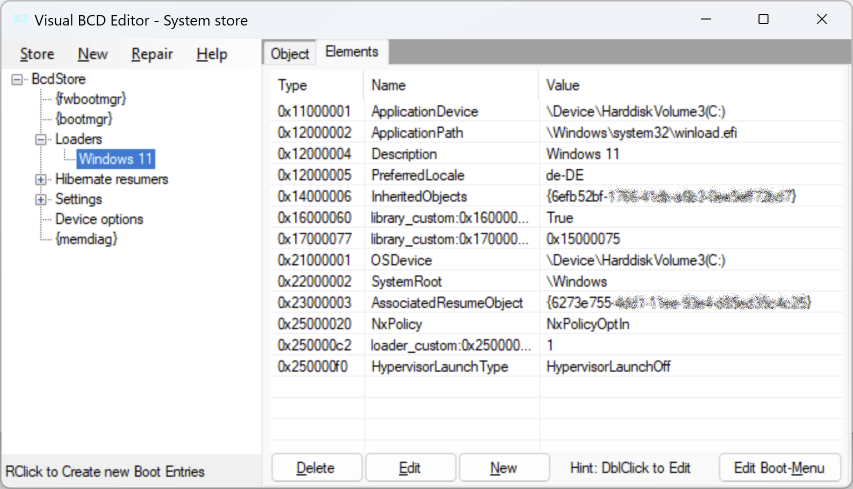This screenshot has width=853, height=489.
Task: Expand the Hibernate resumers node
Action: (41, 179)
